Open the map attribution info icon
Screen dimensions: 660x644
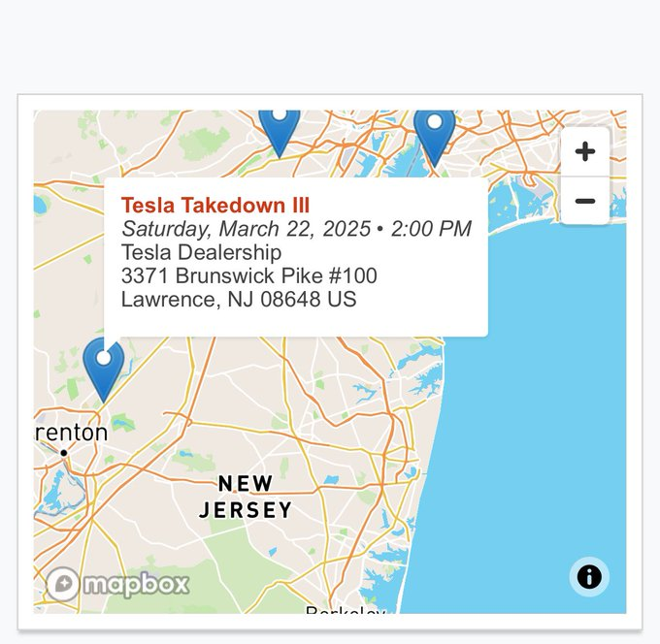[x=589, y=577]
